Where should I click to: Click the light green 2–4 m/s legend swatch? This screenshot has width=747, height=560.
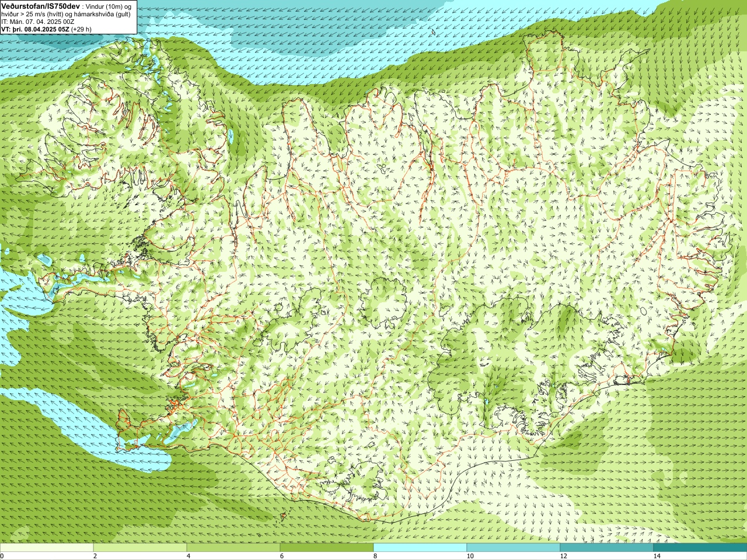[x=140, y=548]
